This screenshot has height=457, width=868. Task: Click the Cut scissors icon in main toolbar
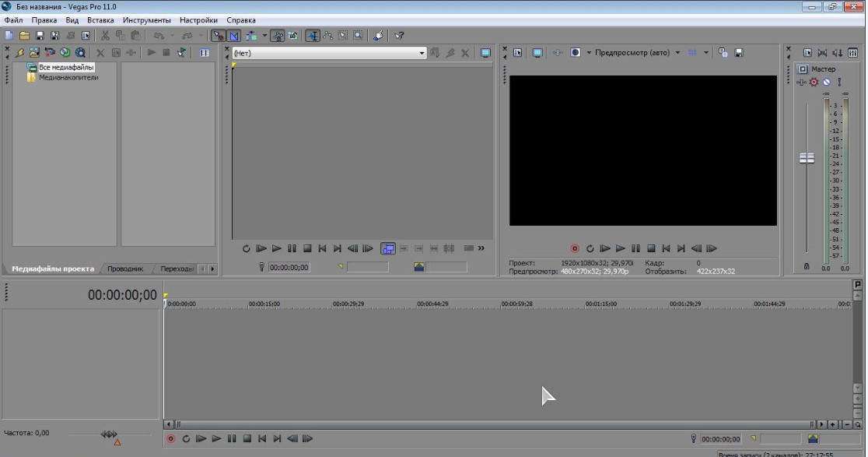(105, 35)
